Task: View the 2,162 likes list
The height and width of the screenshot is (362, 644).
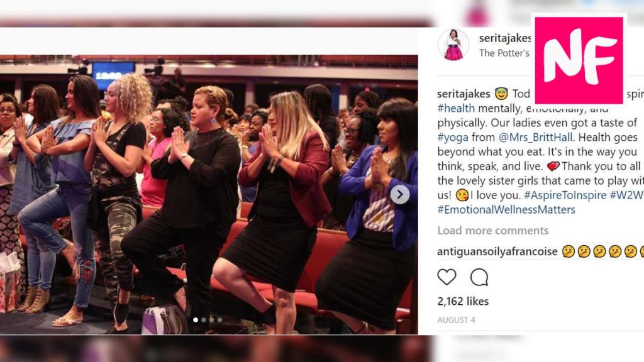Action: point(463,301)
